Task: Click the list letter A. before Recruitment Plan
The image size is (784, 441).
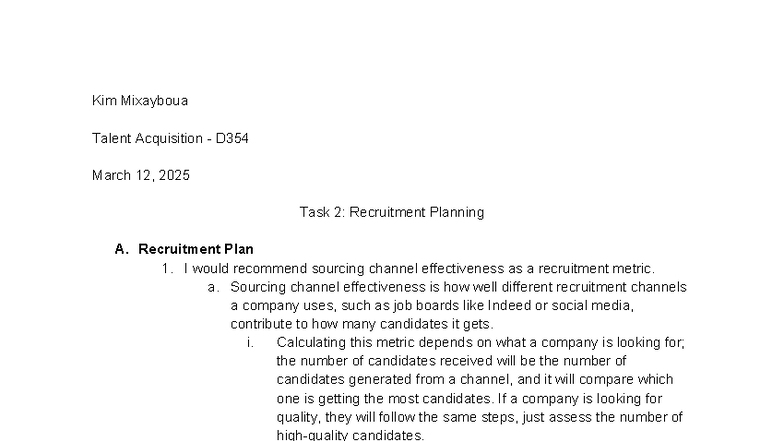Action: [122, 249]
